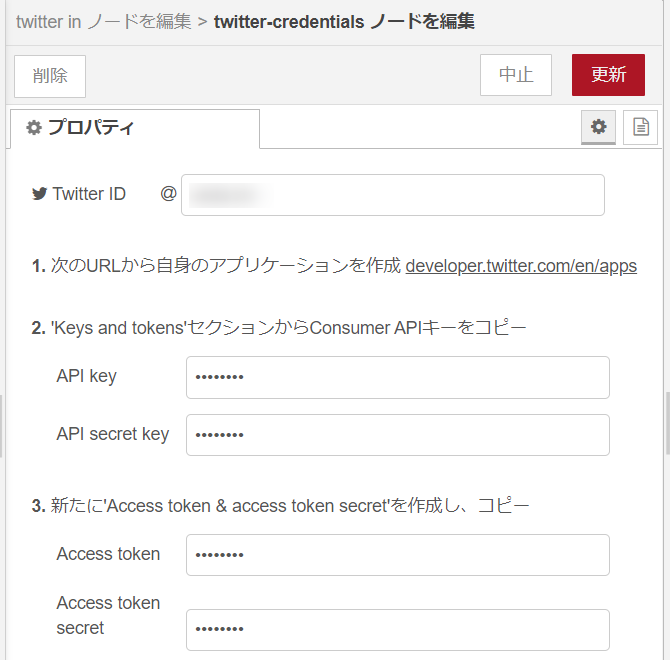Click the 'twitter in ノードを編集' breadcrumb

[x=103, y=21]
